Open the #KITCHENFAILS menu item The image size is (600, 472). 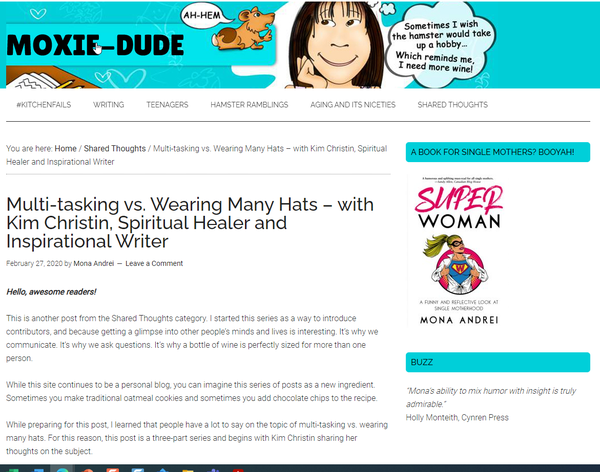tap(44, 105)
